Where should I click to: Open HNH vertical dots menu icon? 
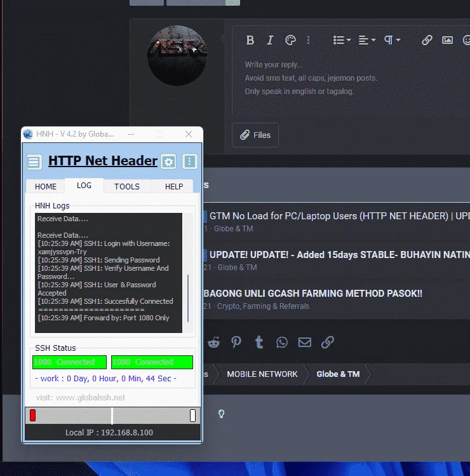coord(190,161)
